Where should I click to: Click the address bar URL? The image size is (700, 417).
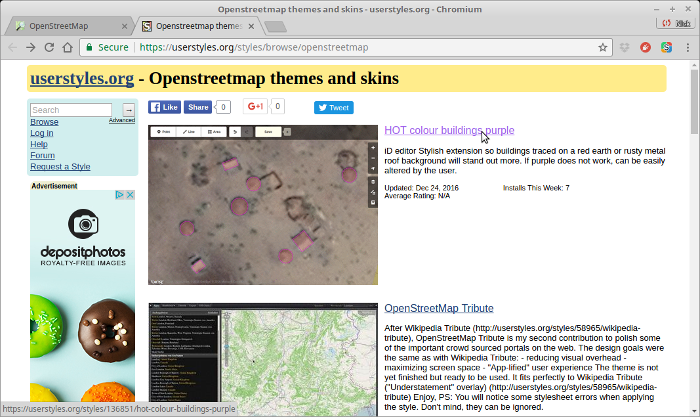coord(254,47)
